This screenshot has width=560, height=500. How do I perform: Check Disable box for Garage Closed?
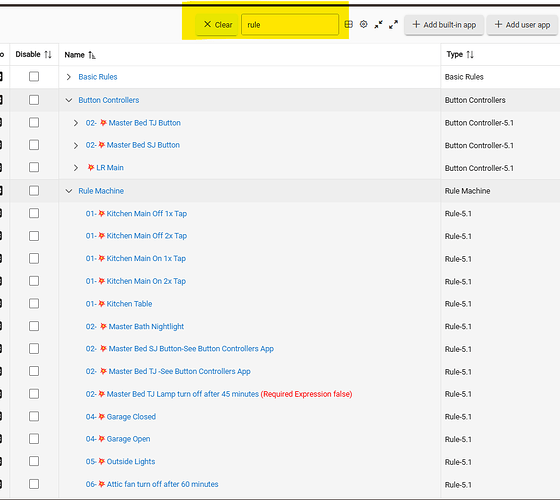(x=34, y=416)
